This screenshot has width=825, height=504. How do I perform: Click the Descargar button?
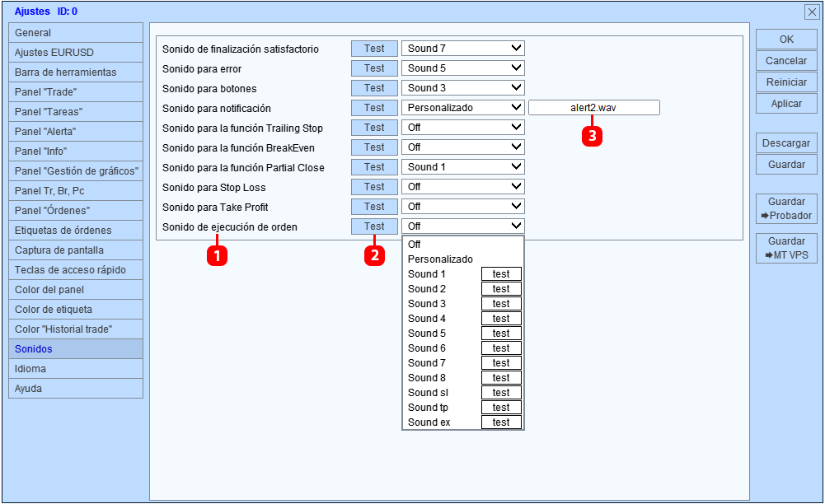coord(786,143)
